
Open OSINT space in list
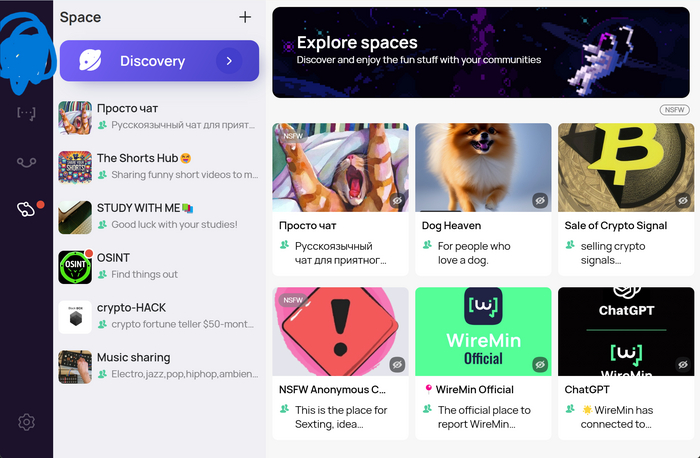click(x=159, y=267)
